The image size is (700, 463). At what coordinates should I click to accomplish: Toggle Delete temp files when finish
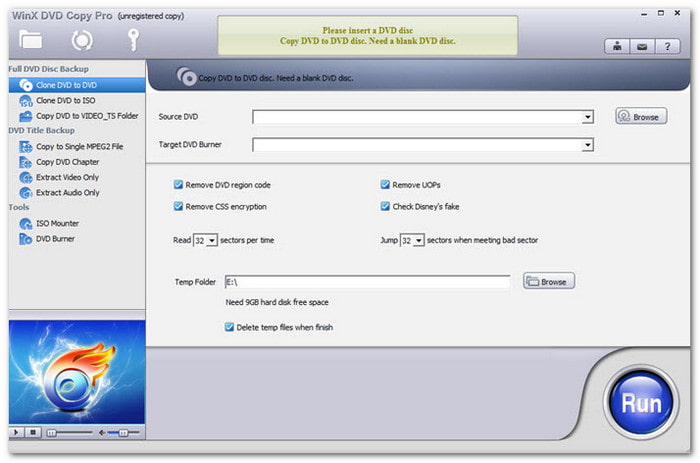click(229, 327)
